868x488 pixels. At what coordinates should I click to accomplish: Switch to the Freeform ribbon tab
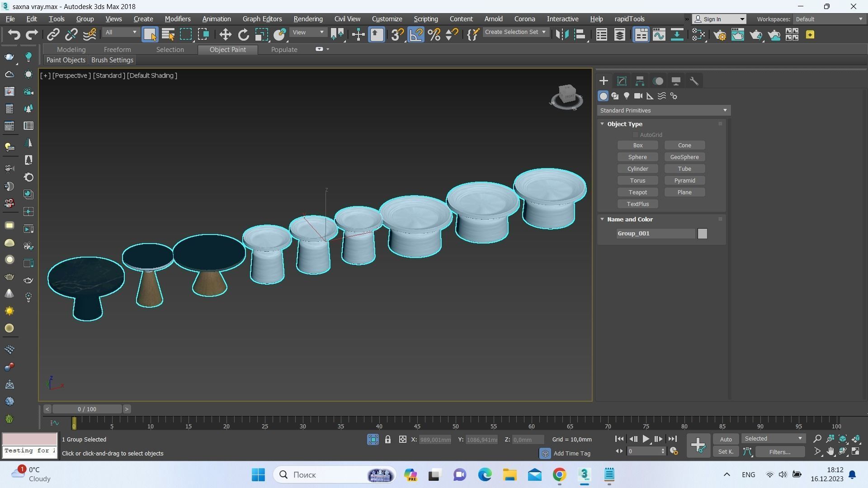[x=117, y=49]
